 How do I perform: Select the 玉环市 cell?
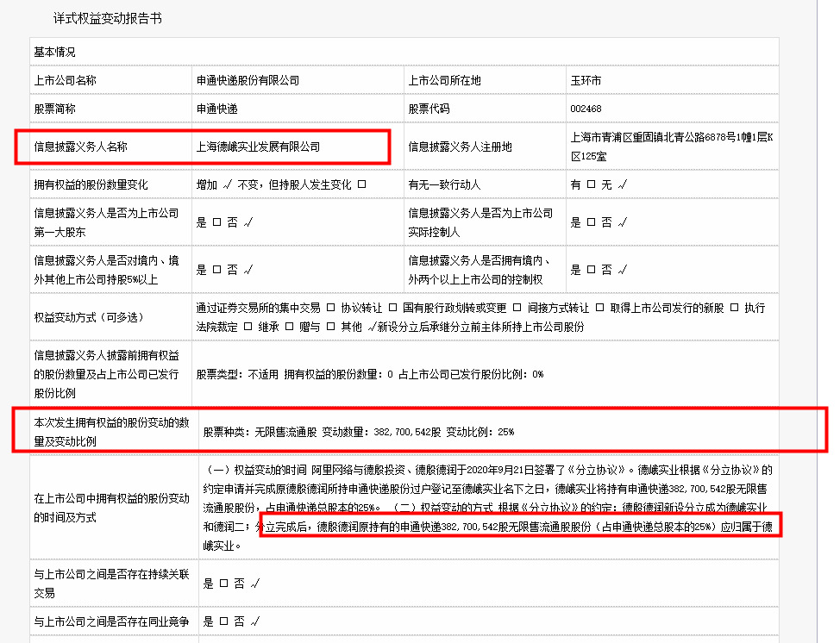[x=673, y=80]
